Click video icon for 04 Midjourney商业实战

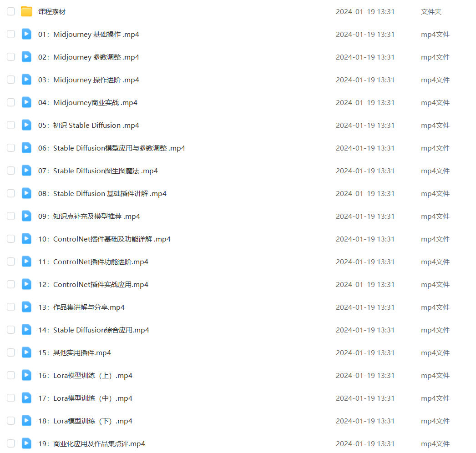(26, 102)
